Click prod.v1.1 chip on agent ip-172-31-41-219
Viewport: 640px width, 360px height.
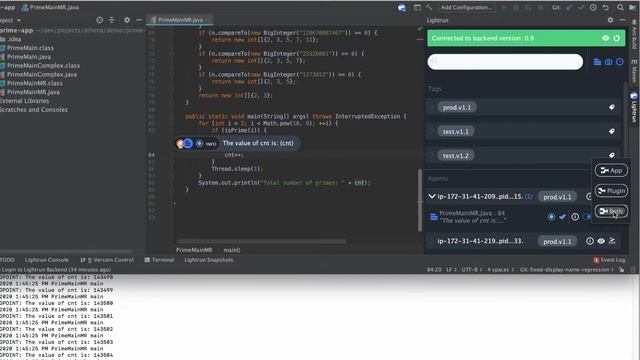tap(557, 241)
